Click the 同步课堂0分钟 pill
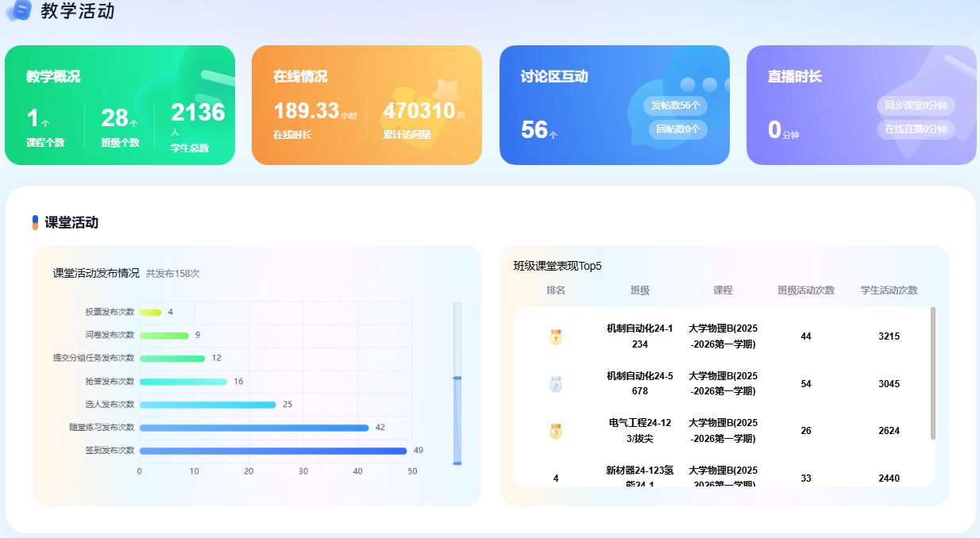This screenshot has height=538, width=980. pos(916,106)
